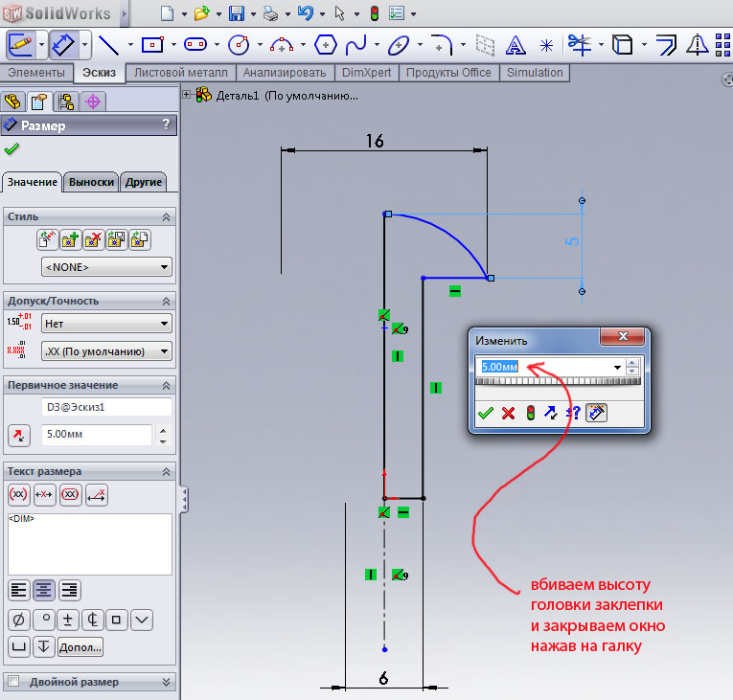Click the Rebuild traffic light in Изменить dialog
Image resolution: width=733 pixels, height=700 pixels.
click(529, 413)
